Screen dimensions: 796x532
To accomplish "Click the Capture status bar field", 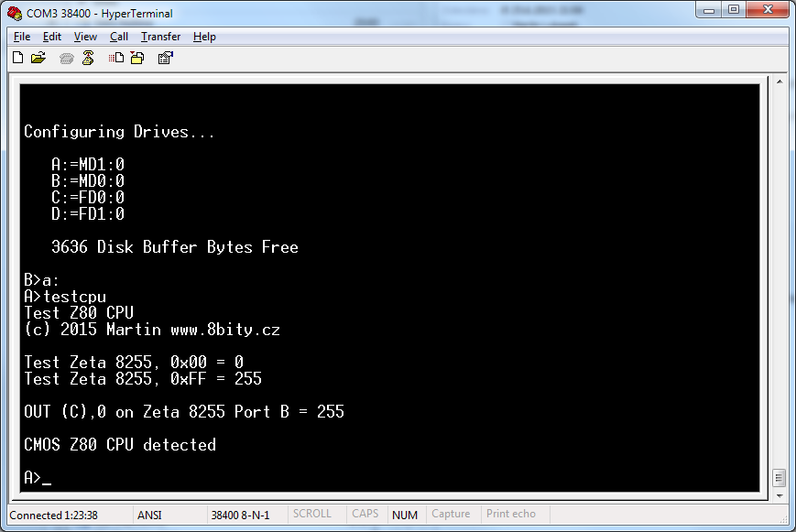I will coord(451,514).
